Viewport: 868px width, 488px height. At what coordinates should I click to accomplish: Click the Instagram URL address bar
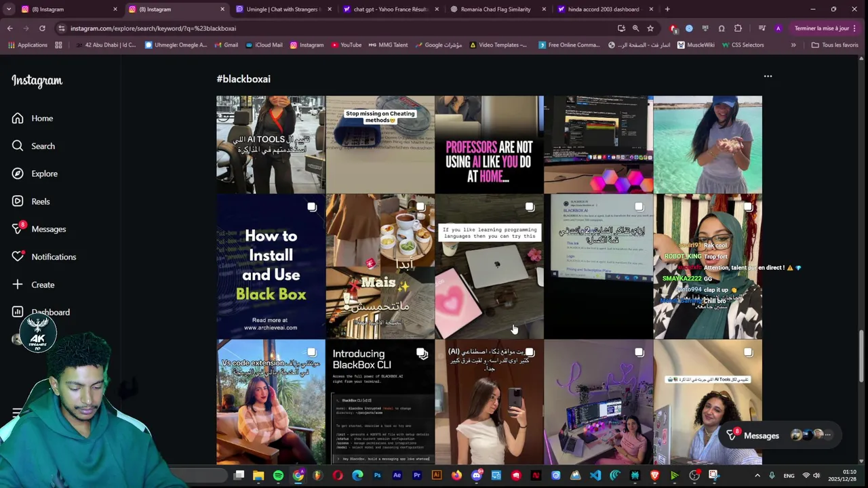tap(332, 28)
